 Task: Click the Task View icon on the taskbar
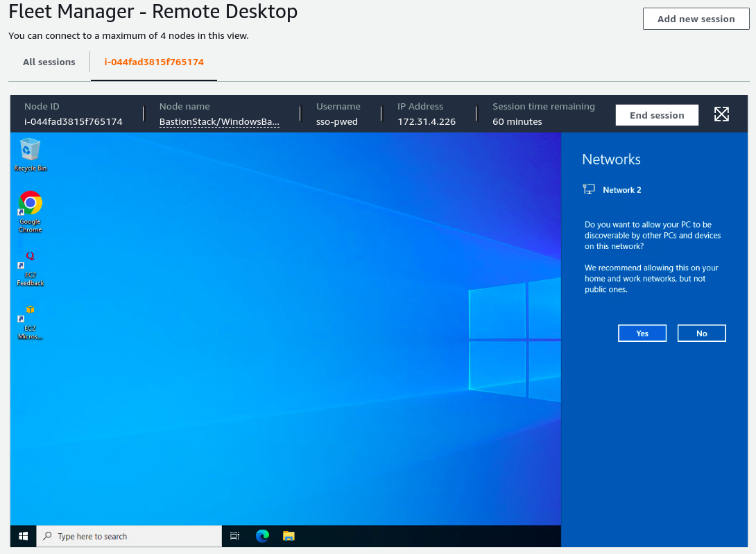[234, 536]
